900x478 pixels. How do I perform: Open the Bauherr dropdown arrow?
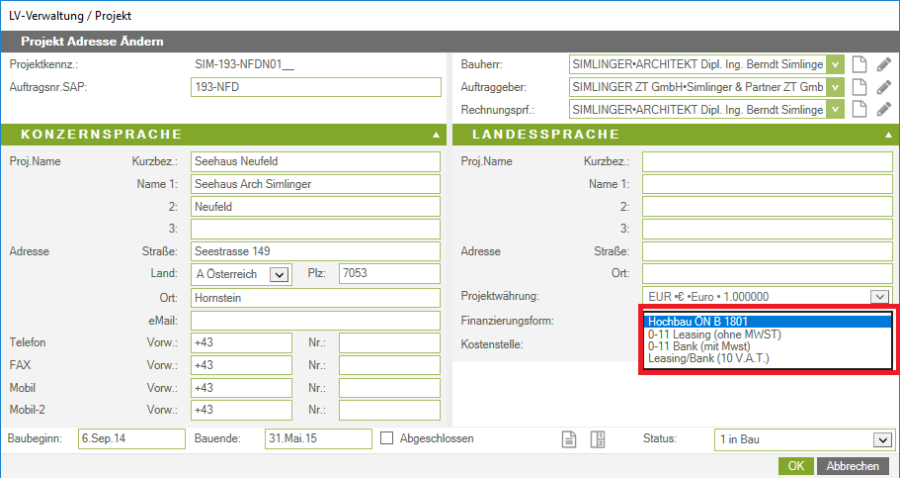(836, 64)
